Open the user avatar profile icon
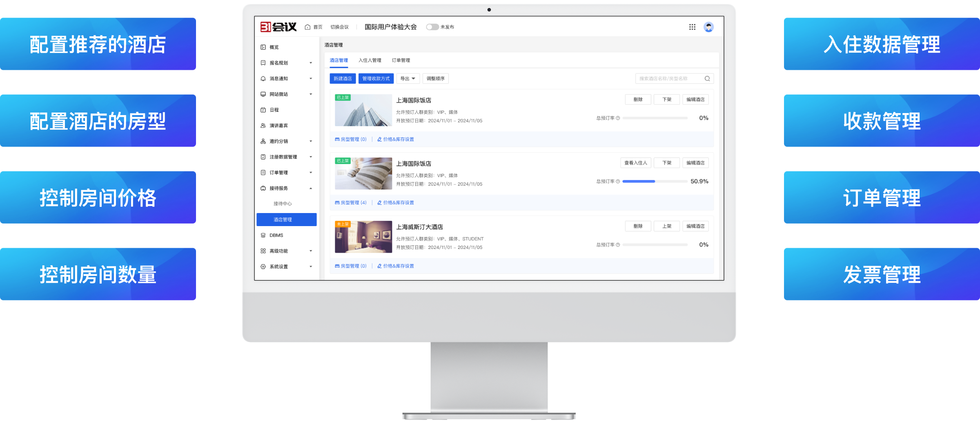 tap(708, 27)
